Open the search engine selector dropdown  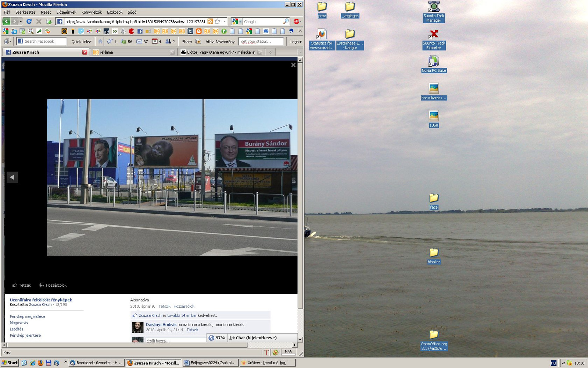(x=237, y=22)
